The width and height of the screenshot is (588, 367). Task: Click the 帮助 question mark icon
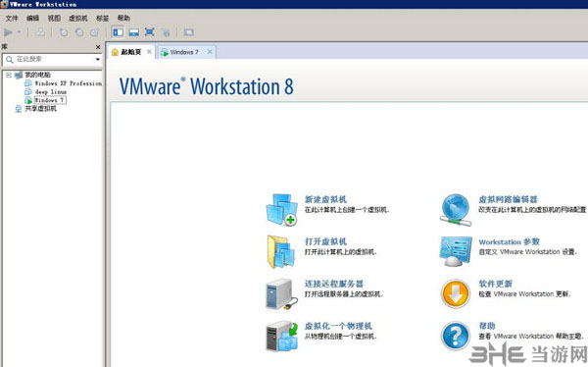click(456, 336)
